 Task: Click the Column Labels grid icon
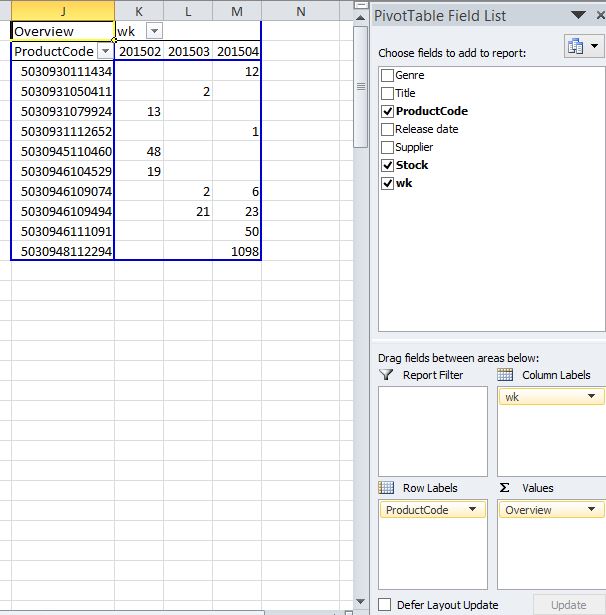505,375
